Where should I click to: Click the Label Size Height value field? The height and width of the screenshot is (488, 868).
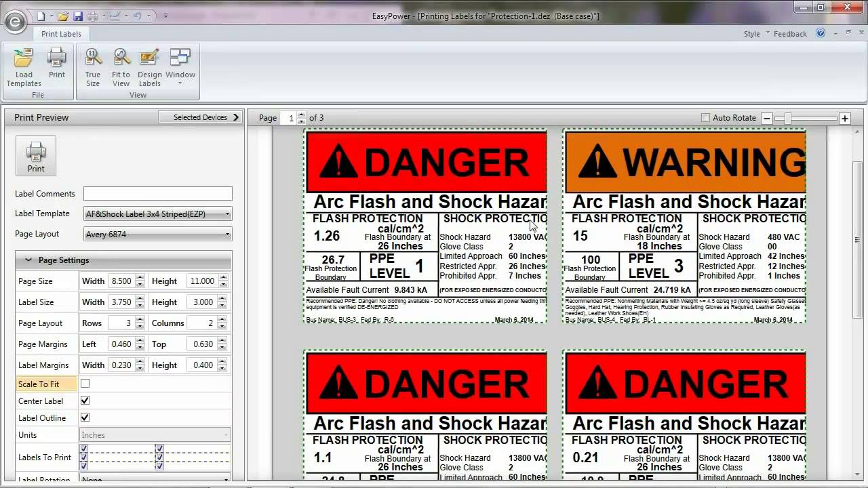point(201,302)
